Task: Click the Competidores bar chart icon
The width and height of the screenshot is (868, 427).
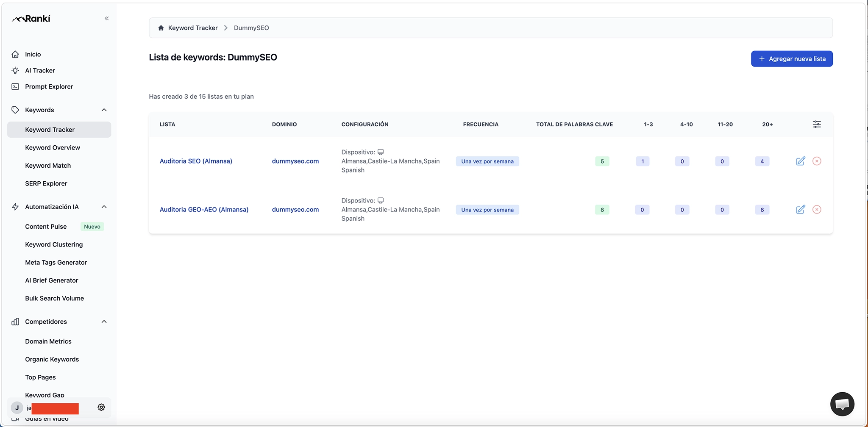Action: tap(15, 322)
